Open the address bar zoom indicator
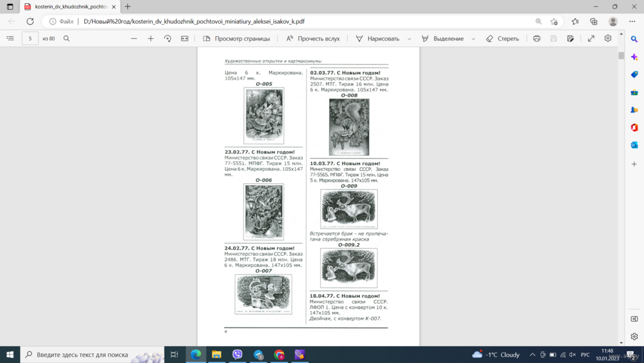Screen dimensions: 644x363 [x=538, y=21]
